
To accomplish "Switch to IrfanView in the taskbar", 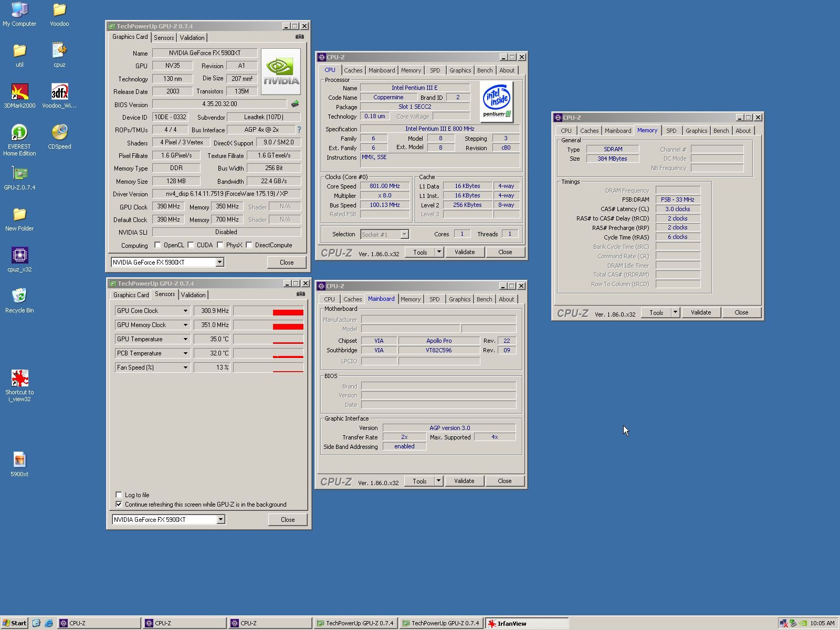I will 526,623.
